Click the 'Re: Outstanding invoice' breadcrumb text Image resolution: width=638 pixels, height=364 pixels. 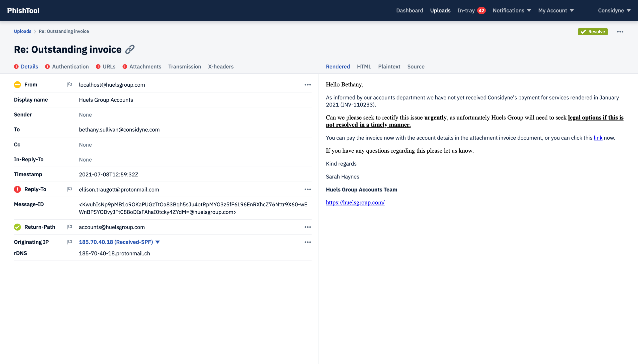pos(64,31)
